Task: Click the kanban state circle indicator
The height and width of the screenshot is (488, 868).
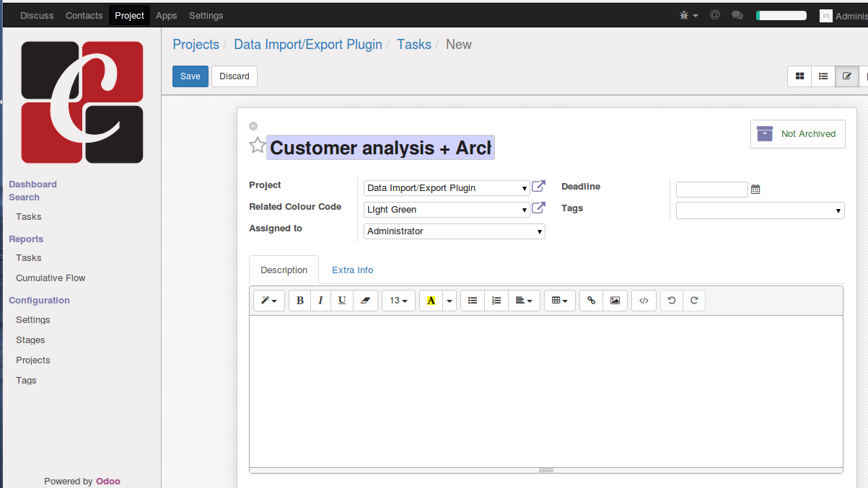Action: coord(253,126)
